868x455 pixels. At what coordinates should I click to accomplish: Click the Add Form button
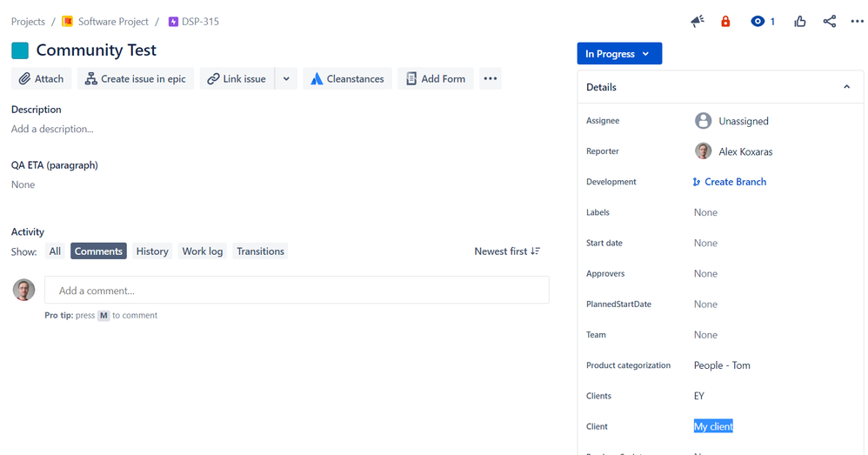[x=436, y=78]
